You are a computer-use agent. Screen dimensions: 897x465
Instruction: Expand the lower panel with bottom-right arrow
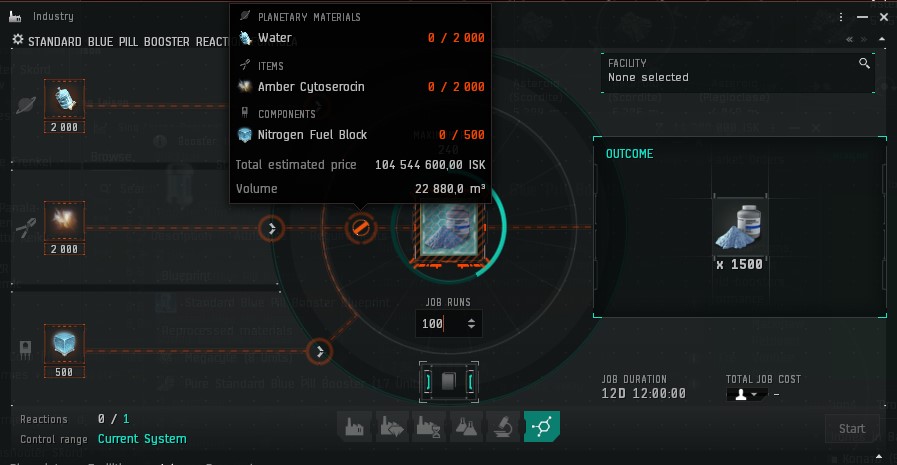point(879,457)
